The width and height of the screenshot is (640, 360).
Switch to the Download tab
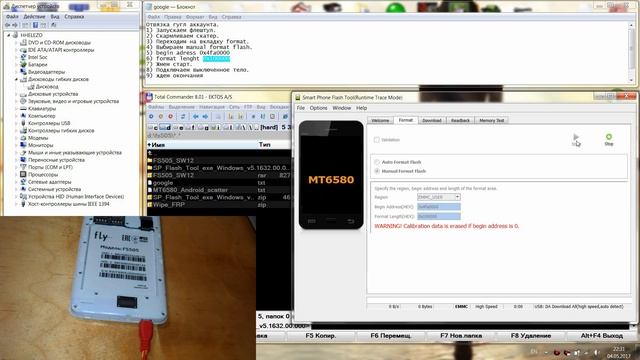click(x=432, y=120)
